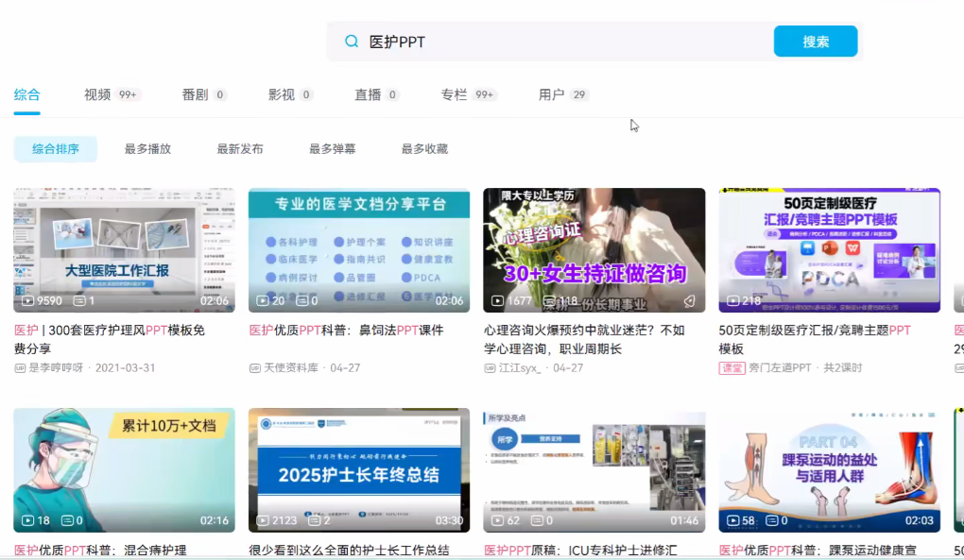Click the UP icon beside 江江syx_

490,368
